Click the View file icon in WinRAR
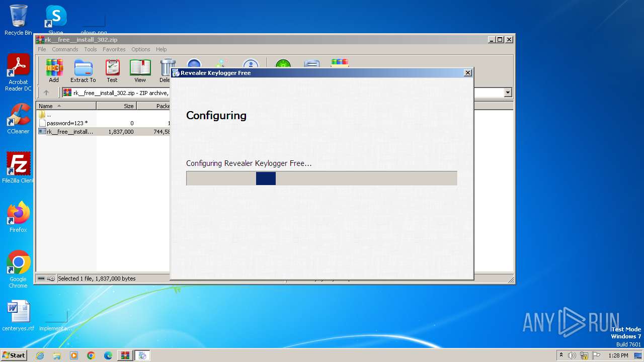Image resolution: width=644 pixels, height=362 pixels. point(140,70)
